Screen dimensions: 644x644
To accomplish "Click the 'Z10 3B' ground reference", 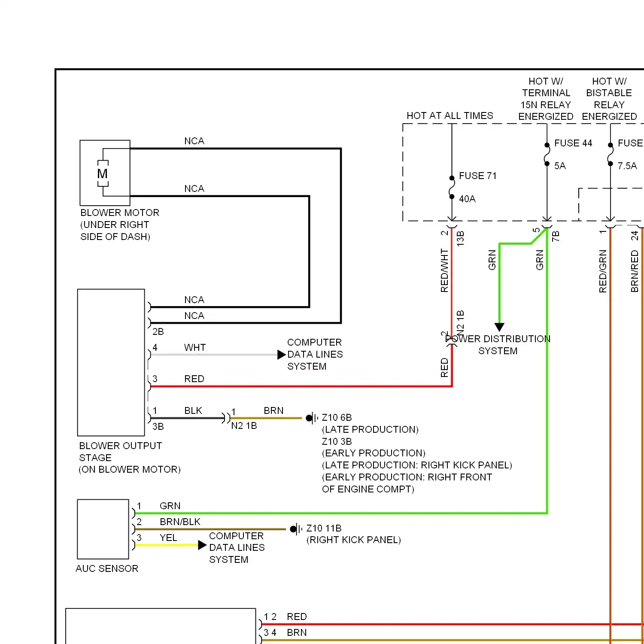I will click(x=337, y=442).
